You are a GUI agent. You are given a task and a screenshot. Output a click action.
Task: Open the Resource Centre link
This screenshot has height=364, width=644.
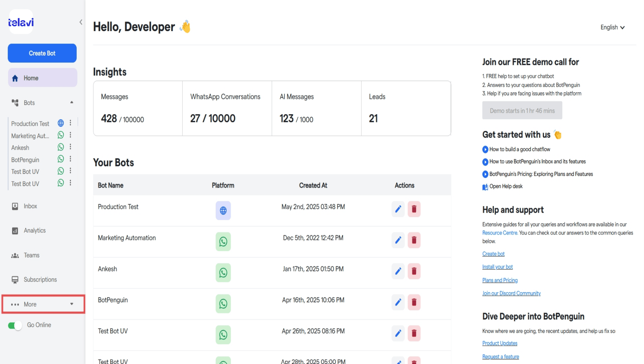click(500, 233)
